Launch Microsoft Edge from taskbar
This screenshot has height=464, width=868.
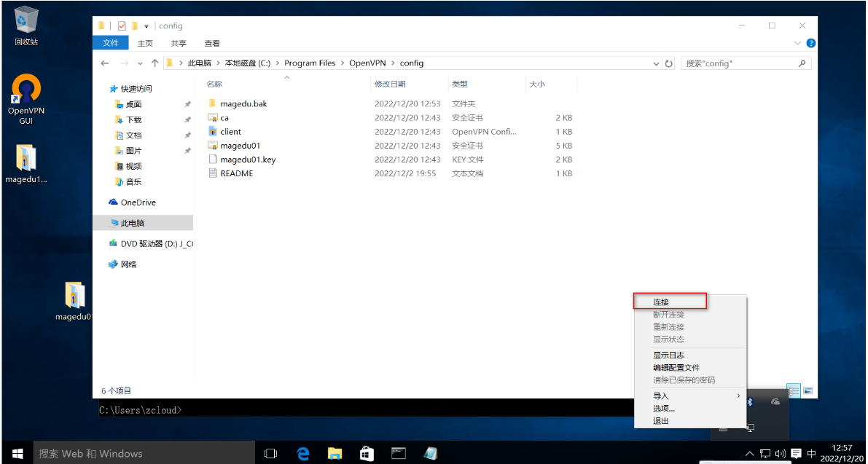[x=302, y=454]
